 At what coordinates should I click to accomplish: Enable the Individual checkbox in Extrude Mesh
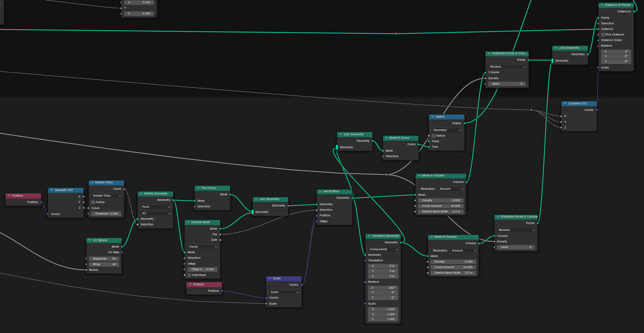click(x=189, y=275)
